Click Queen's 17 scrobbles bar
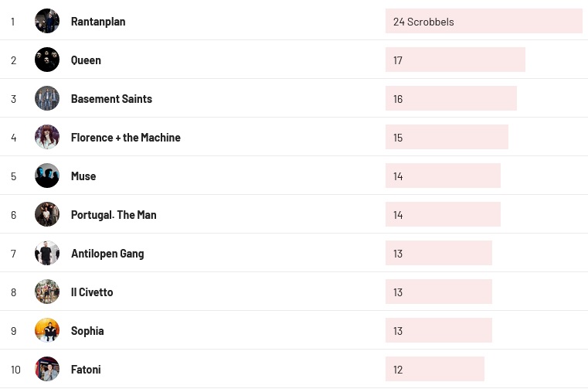This screenshot has width=588, height=389. pos(455,60)
